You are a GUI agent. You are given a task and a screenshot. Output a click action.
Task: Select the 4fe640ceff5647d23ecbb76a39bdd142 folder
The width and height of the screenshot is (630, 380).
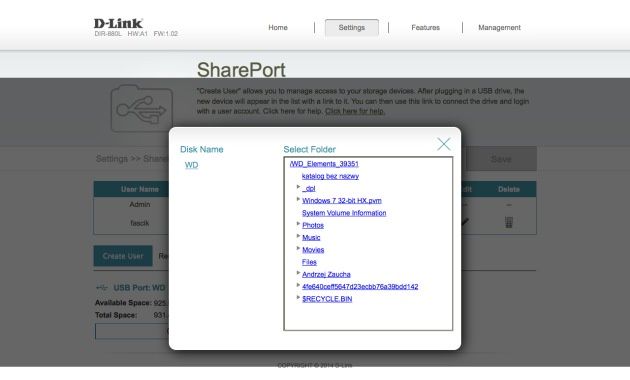(360, 286)
